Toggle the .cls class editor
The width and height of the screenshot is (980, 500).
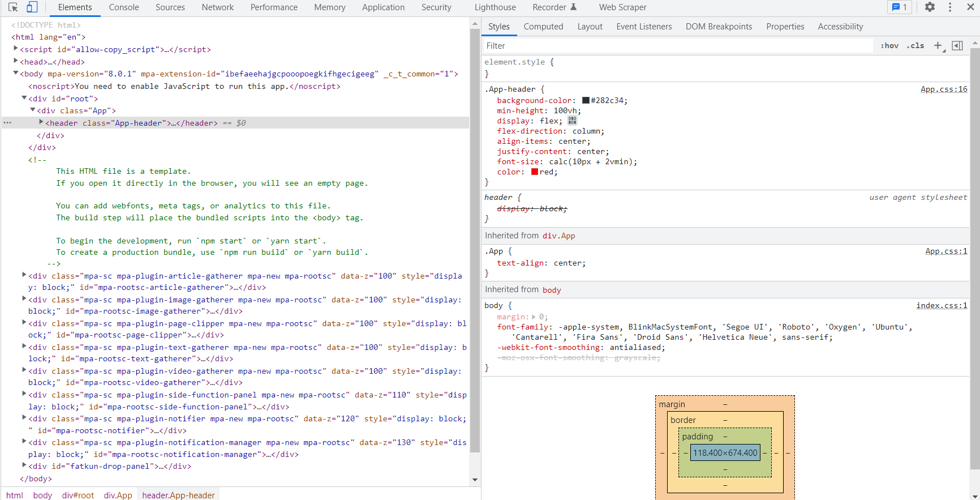[x=915, y=46]
